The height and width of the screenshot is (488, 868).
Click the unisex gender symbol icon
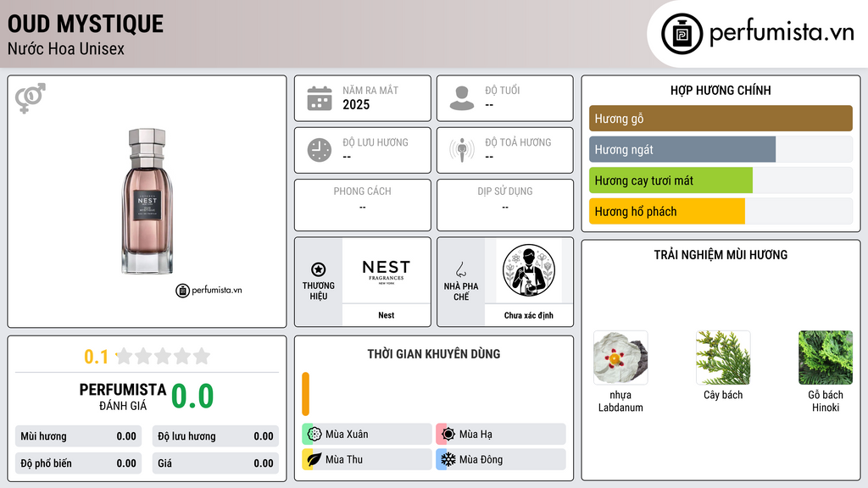(x=30, y=98)
